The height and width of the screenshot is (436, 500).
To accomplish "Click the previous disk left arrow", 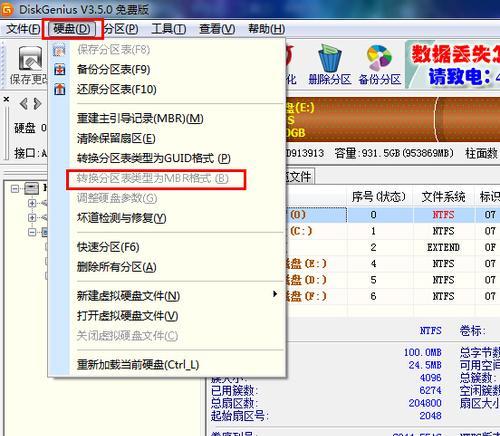I will click(x=23, y=104).
